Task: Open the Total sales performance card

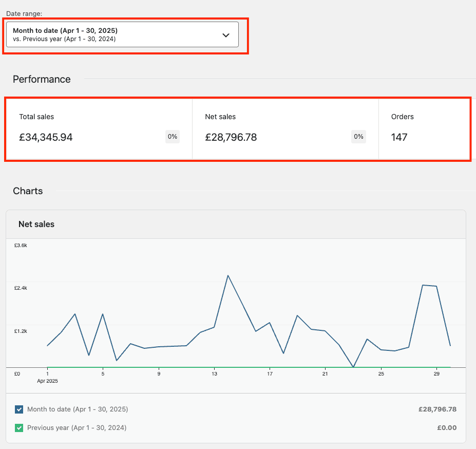Action: (x=99, y=128)
